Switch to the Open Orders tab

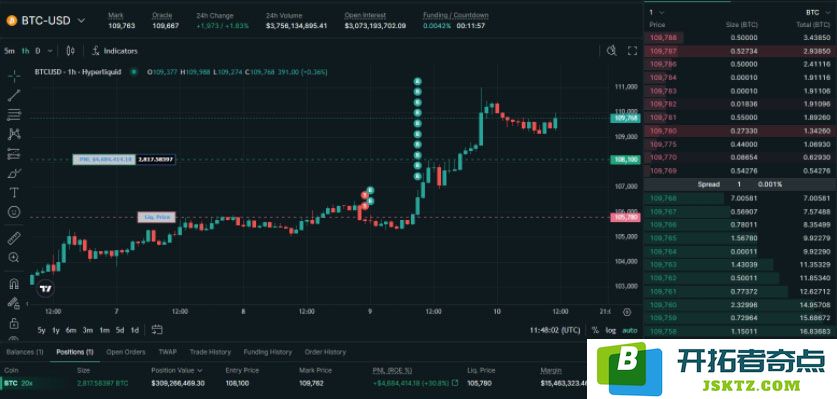tap(125, 352)
